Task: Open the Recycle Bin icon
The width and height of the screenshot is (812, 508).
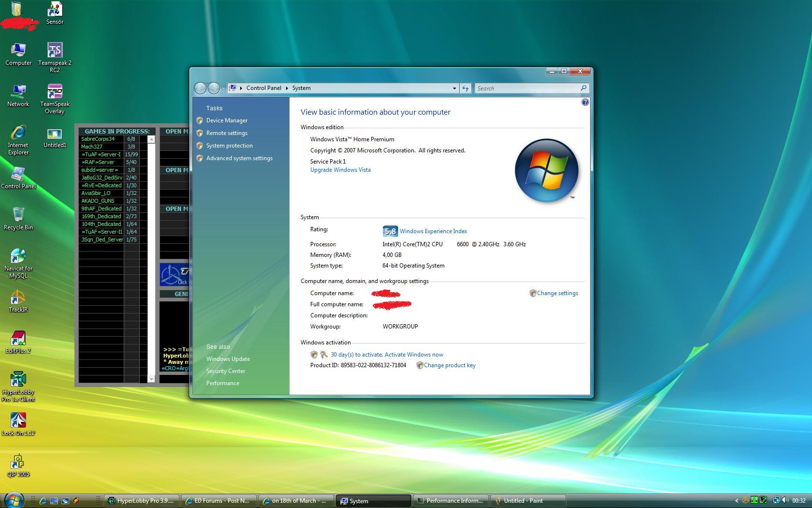Action: tap(18, 219)
